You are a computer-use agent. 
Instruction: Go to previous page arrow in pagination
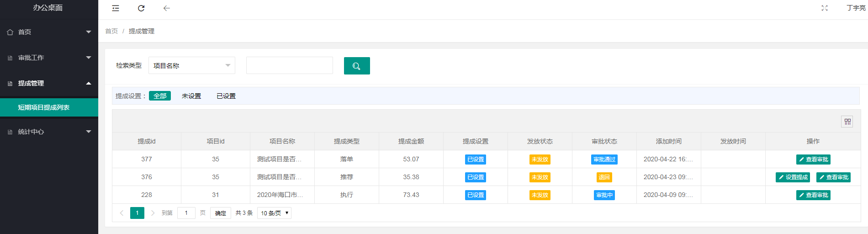(x=122, y=213)
